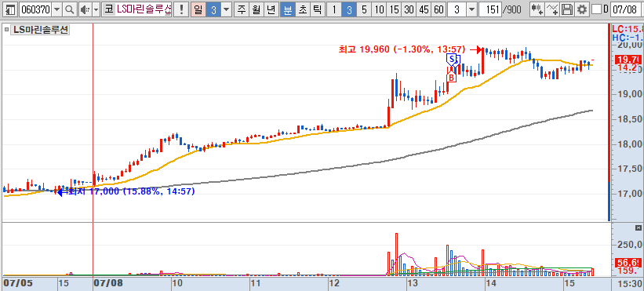Open the stock search magnifier
Screen dimensions: 644x291
tap(70, 9)
